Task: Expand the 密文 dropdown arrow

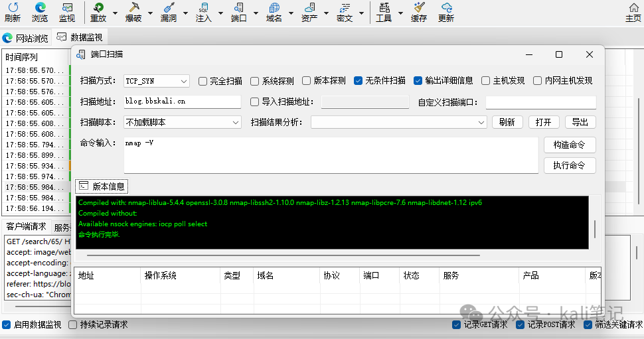Action: (x=361, y=13)
